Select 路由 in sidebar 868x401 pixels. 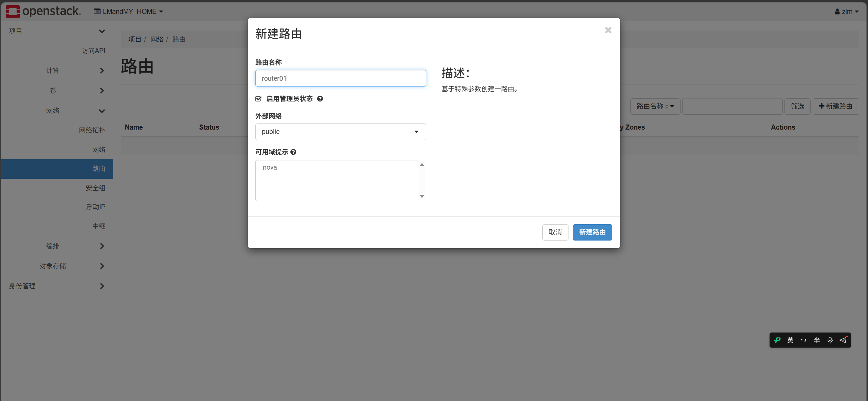click(57, 169)
